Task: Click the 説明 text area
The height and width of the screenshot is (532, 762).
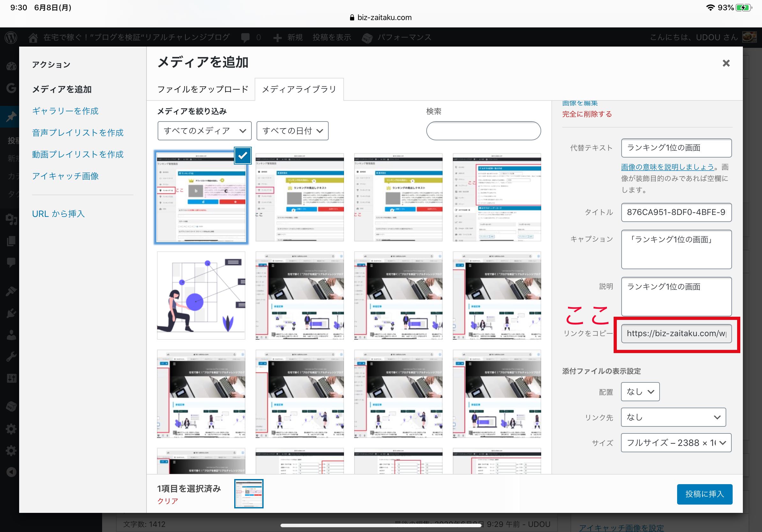Action: pos(676,297)
